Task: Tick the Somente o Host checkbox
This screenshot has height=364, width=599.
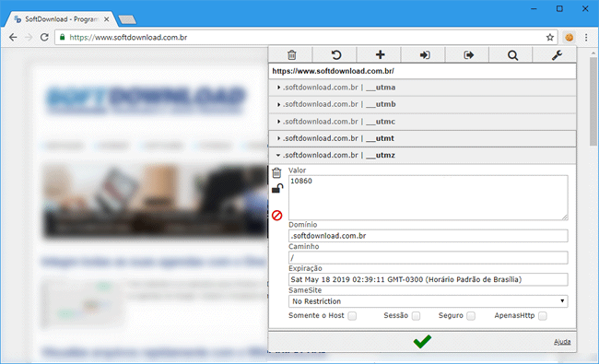Action: point(352,316)
